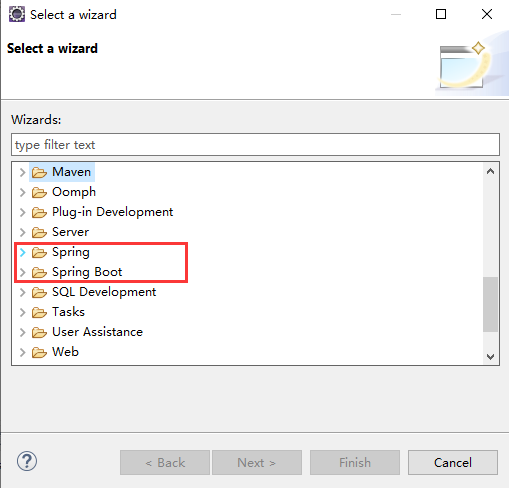Click the Cancel button
Image resolution: width=509 pixels, height=488 pixels.
(x=453, y=463)
